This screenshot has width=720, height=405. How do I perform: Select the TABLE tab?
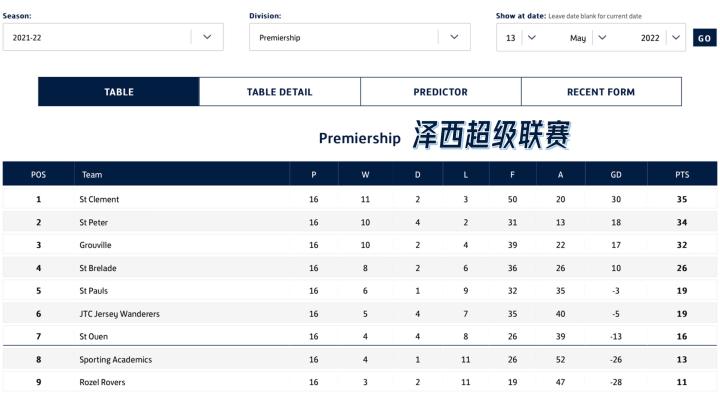pyautogui.click(x=119, y=92)
